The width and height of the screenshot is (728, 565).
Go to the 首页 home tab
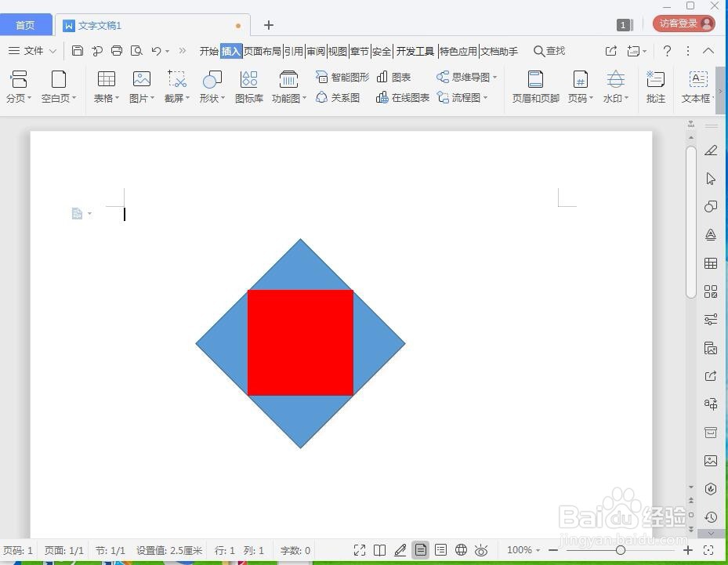point(26,25)
